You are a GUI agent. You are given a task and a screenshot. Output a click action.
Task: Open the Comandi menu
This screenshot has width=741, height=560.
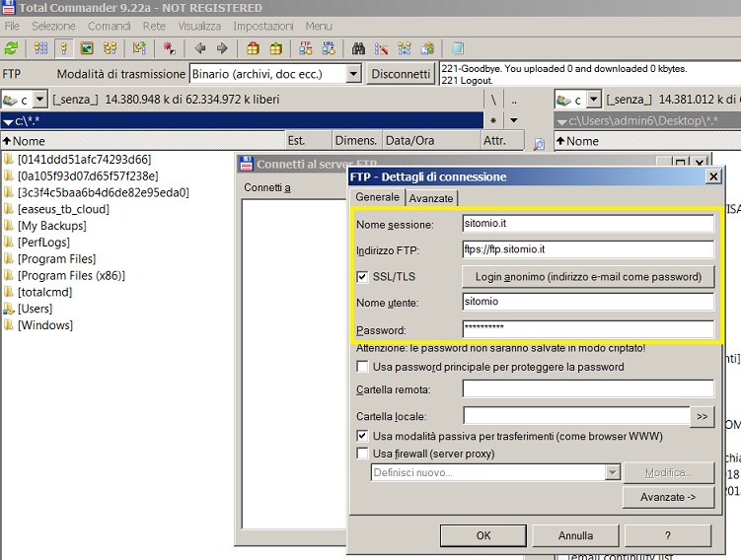pos(109,26)
